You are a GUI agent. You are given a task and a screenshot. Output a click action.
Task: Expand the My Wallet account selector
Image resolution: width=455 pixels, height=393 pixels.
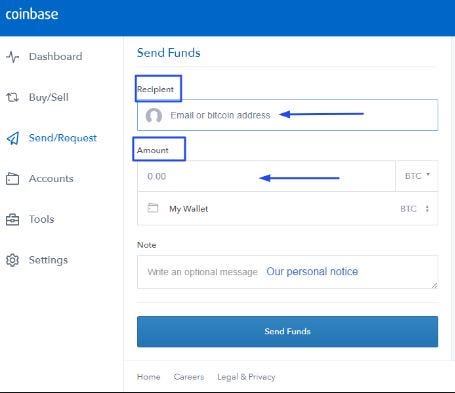click(x=287, y=209)
